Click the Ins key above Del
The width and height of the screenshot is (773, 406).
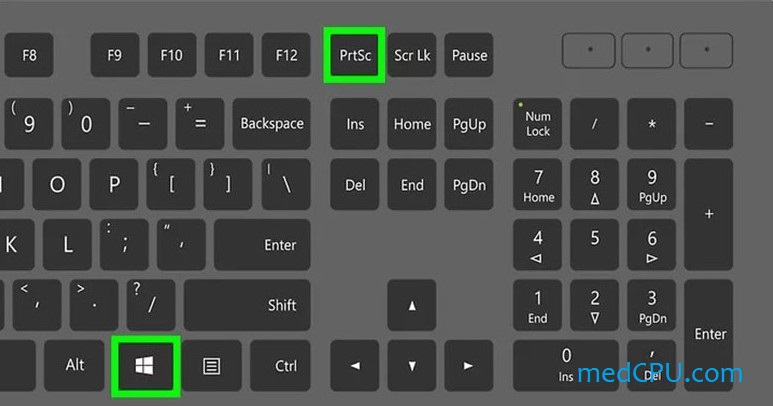(354, 124)
